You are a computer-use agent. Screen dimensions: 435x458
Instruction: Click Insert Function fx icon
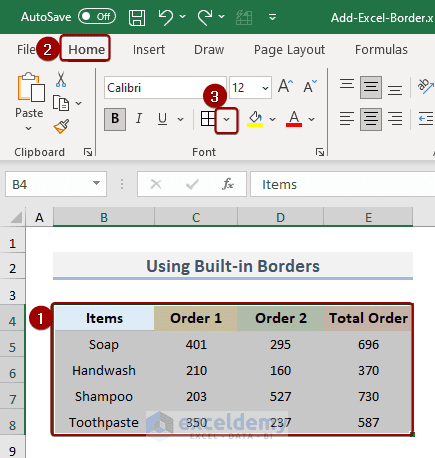coord(228,184)
